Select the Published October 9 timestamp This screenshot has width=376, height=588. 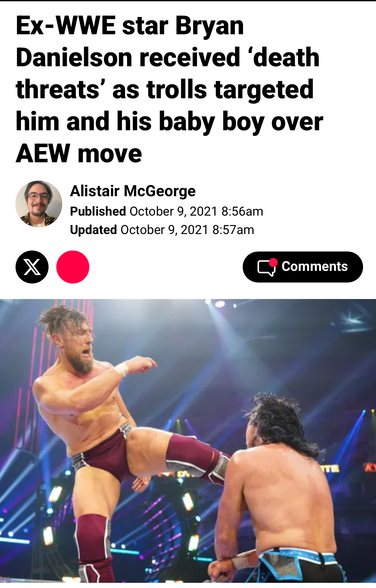(167, 211)
